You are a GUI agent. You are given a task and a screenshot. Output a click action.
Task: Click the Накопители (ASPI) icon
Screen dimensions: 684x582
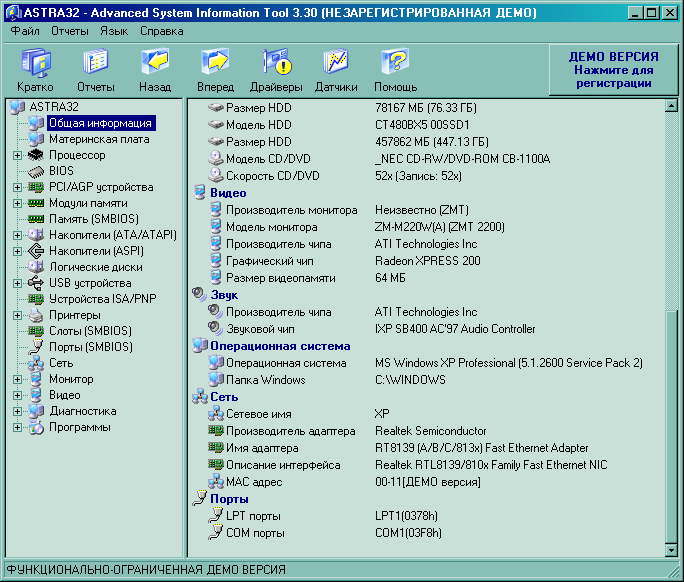(36, 251)
